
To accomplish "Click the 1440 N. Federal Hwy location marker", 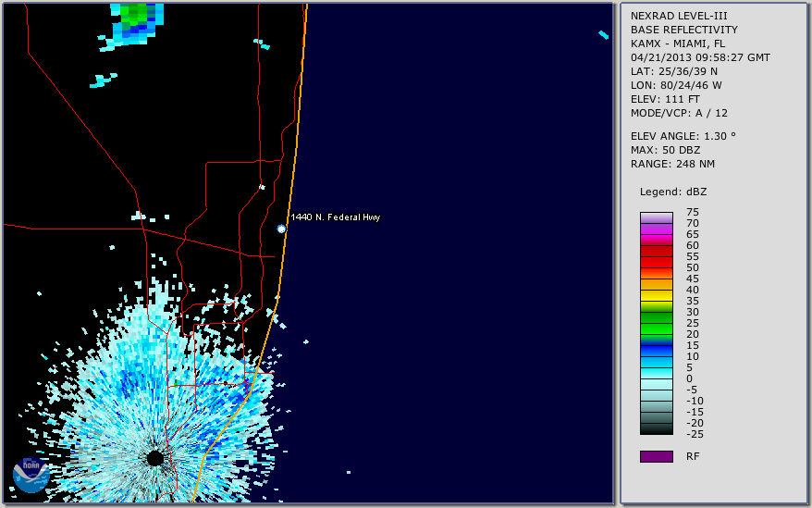I will click(x=281, y=229).
